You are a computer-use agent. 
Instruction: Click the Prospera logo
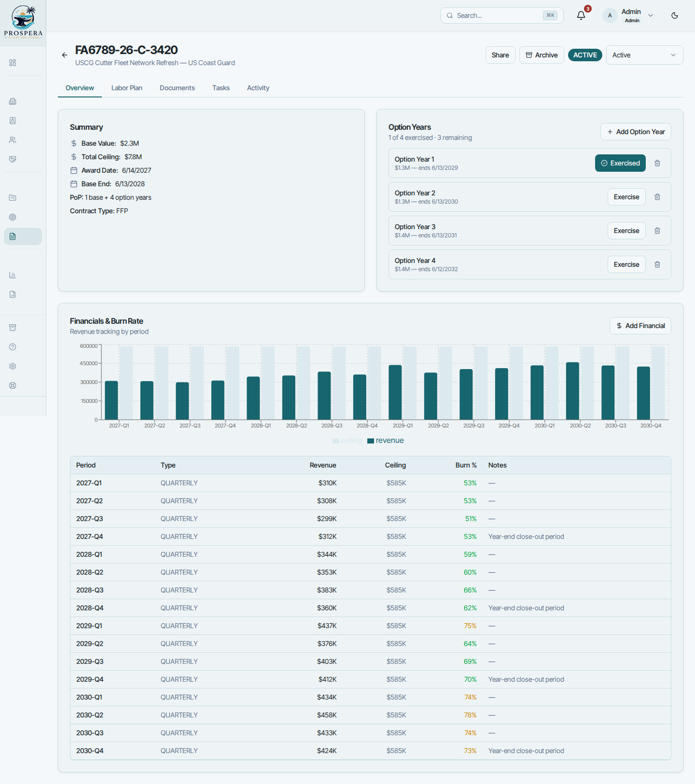pos(23,22)
